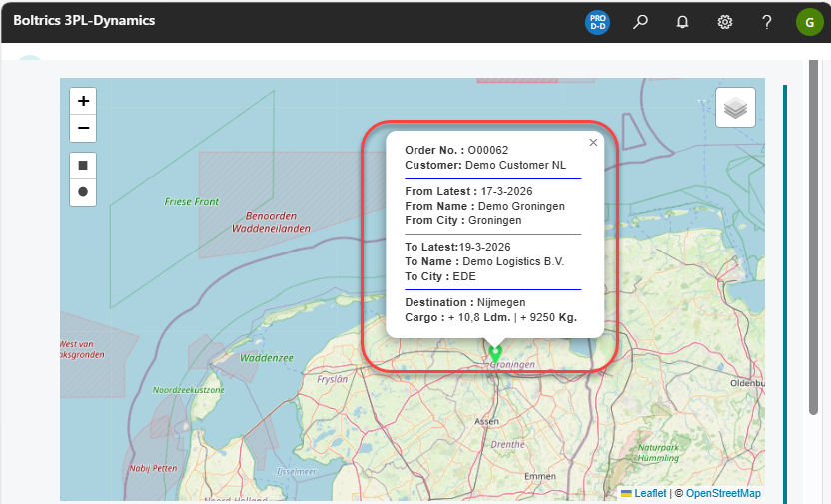The height and width of the screenshot is (504, 831).
Task: Open the OpenStreetMap attribution link
Action: [x=722, y=493]
